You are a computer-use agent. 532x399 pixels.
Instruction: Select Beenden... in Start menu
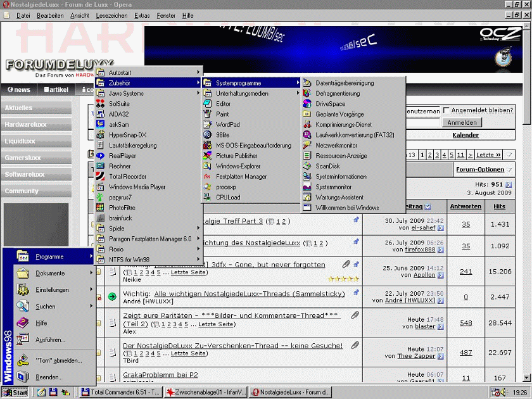(x=54, y=377)
